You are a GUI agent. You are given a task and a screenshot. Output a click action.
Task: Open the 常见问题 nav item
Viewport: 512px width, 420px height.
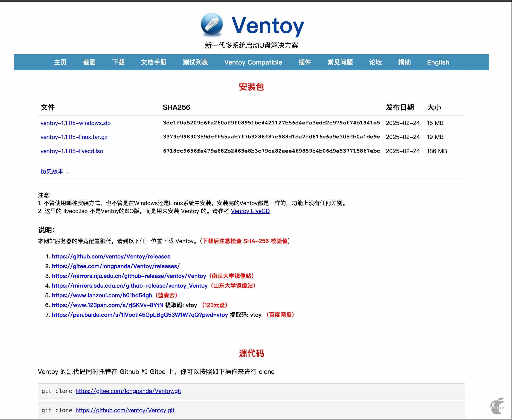[340, 62]
